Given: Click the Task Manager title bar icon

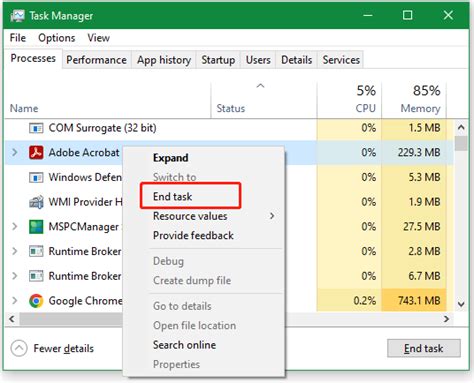Looking at the screenshot, I should [17, 16].
